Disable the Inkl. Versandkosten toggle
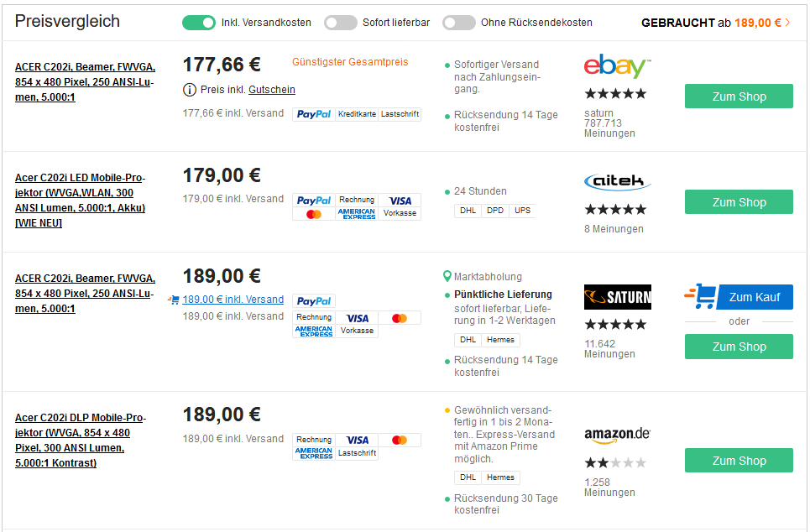The image size is (810, 532). (199, 23)
